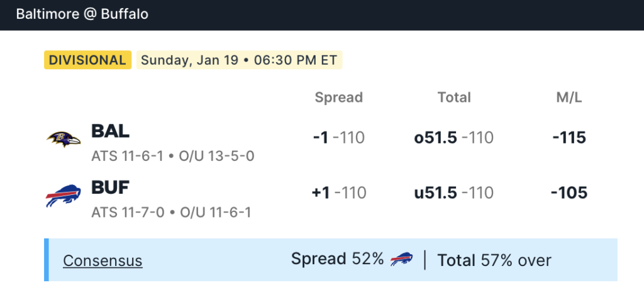Image resolution: width=644 pixels, height=283 pixels.
Task: Open the Consensus link
Action: coord(103,260)
